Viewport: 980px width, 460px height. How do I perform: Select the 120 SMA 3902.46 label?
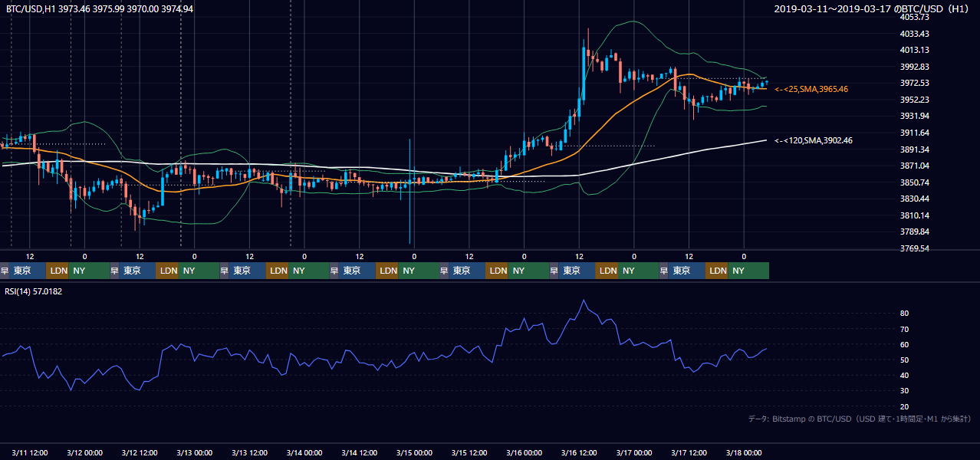coord(814,140)
